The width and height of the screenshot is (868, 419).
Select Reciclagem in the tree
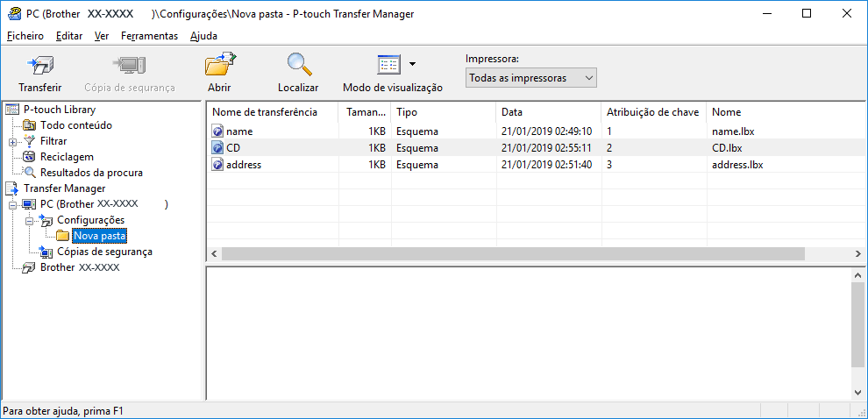67,157
